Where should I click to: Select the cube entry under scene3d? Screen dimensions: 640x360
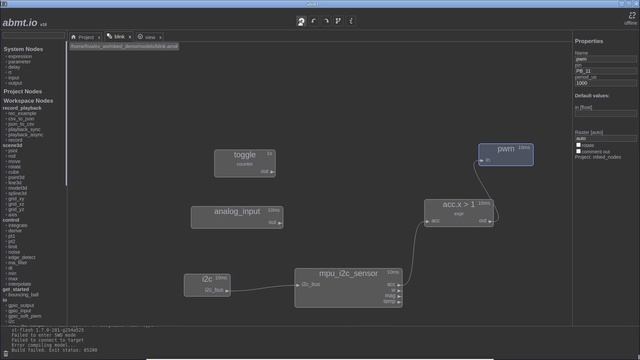(x=13, y=172)
